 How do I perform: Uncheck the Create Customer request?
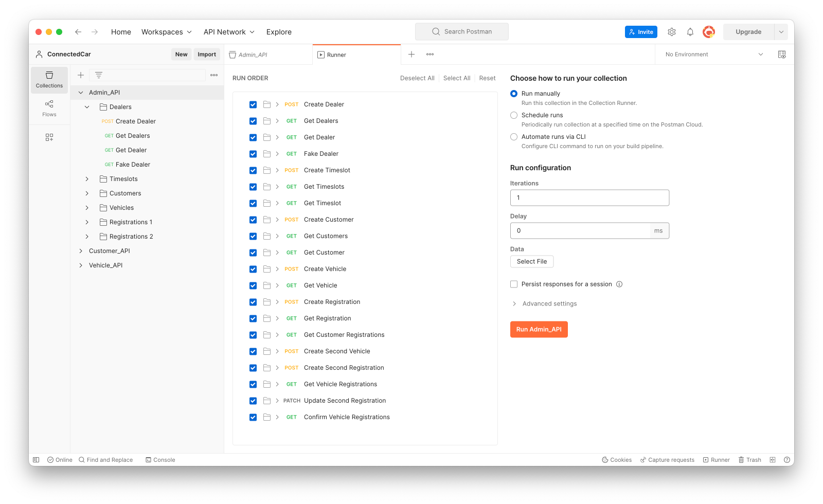[x=253, y=220]
